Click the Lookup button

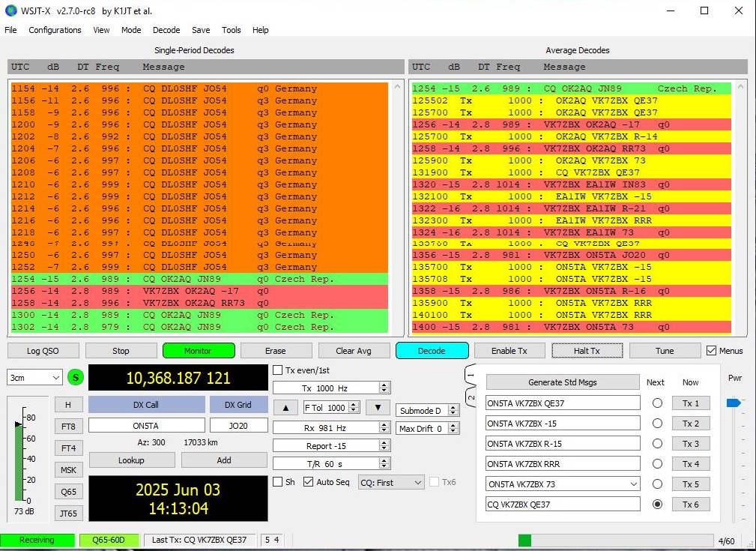click(x=132, y=460)
